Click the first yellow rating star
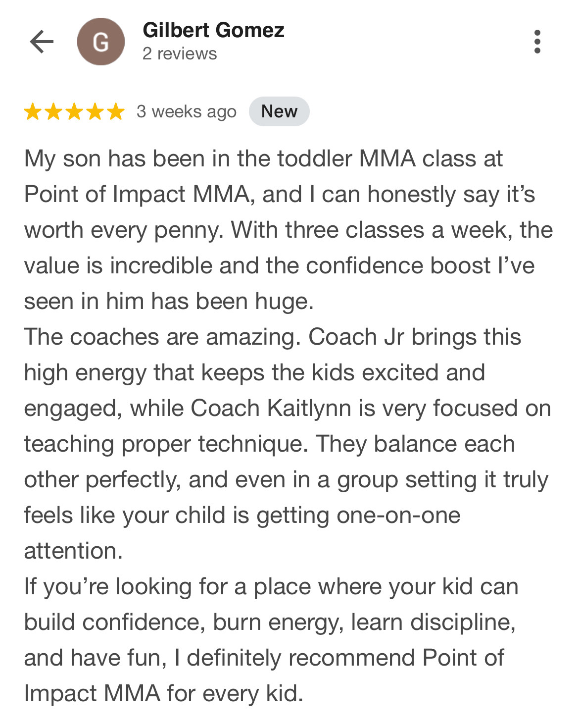Viewport: 579px width, 728px height. (33, 112)
